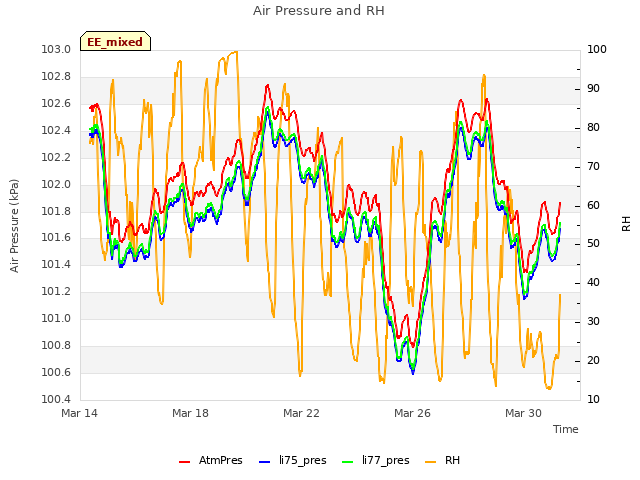Toggle the li75_pres legend entry

click(293, 460)
